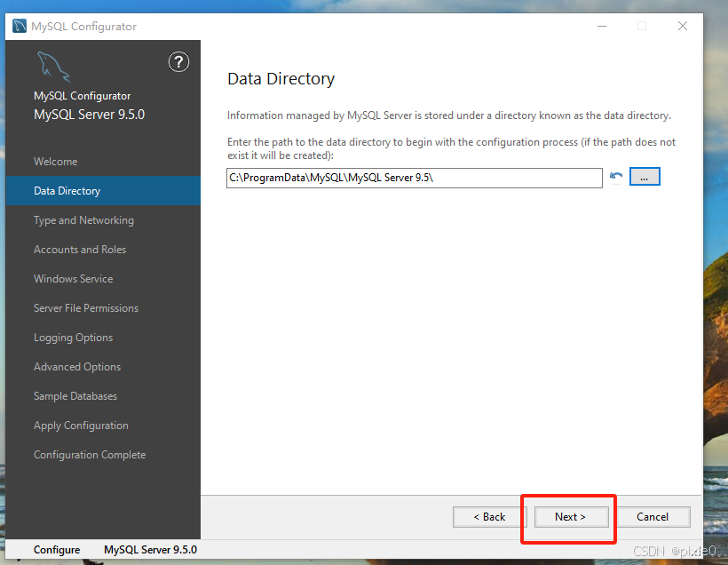The width and height of the screenshot is (728, 565).
Task: Click the sidebar MySQL Configurator label
Action: (83, 96)
